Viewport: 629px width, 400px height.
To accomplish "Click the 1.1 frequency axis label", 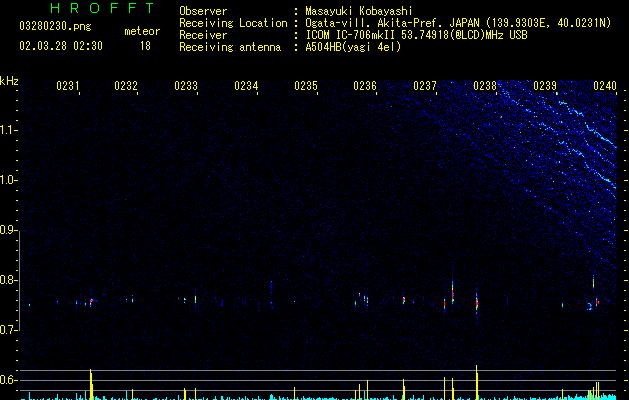I will coord(9,130).
